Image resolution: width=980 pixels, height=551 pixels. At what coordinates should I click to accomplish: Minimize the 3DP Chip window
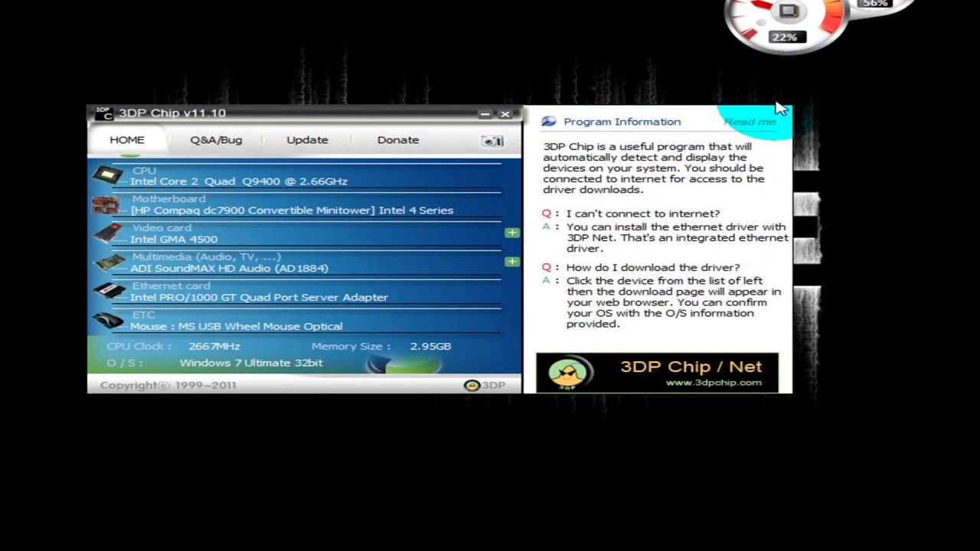click(x=485, y=114)
